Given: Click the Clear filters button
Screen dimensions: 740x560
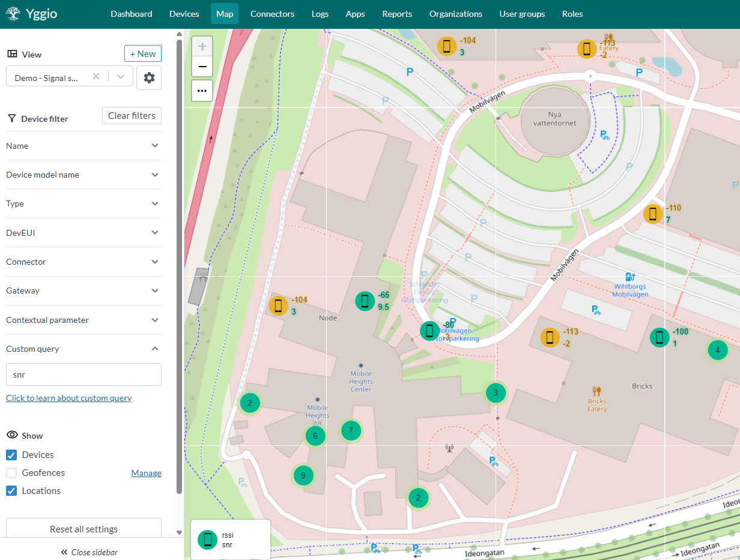Looking at the screenshot, I should click(132, 116).
